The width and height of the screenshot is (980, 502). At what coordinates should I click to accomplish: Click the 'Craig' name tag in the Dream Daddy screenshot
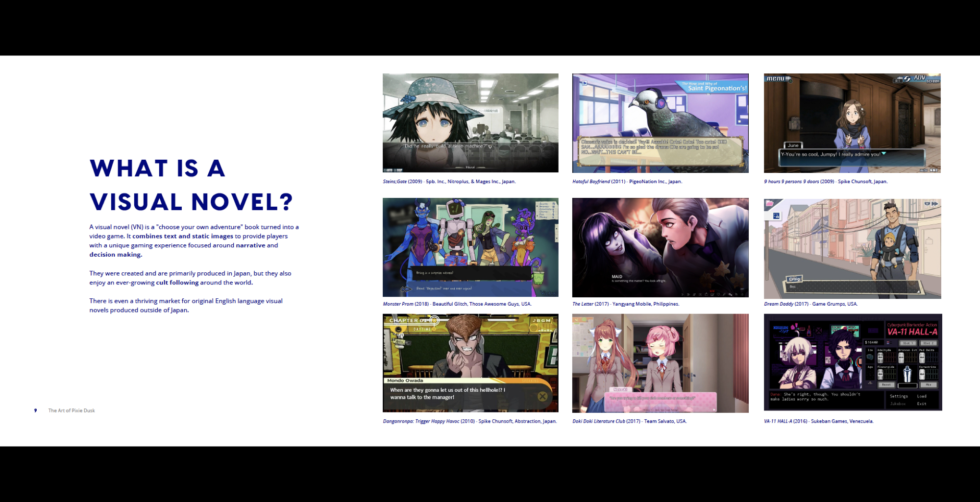[794, 279]
